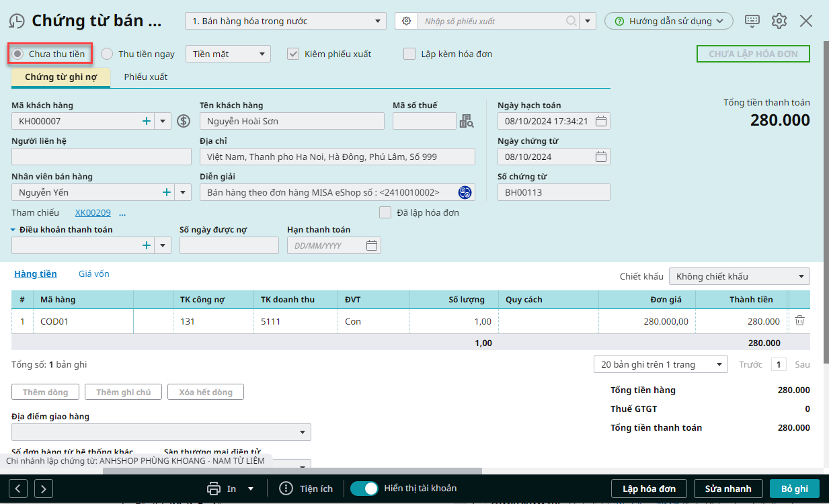
Task: Select the Thu tiền ngay radio option
Action: 107,54
